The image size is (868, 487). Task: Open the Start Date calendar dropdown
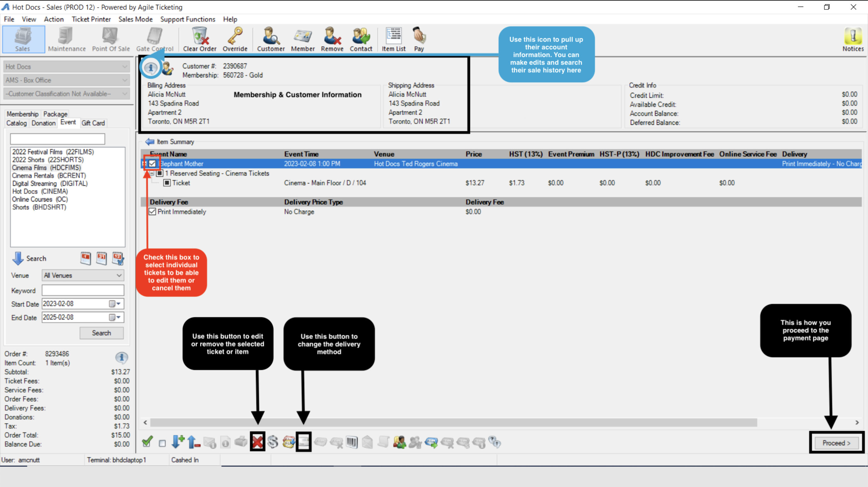coord(118,304)
